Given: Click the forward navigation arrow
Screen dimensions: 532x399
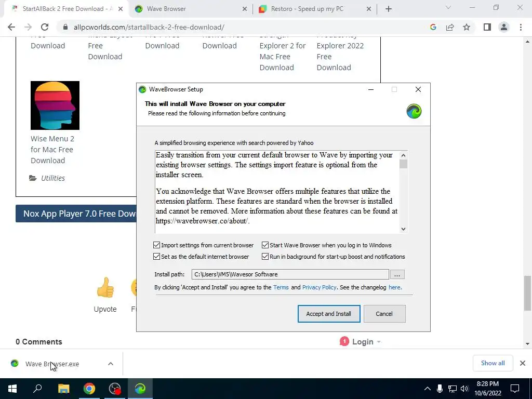Looking at the screenshot, I should [x=28, y=27].
